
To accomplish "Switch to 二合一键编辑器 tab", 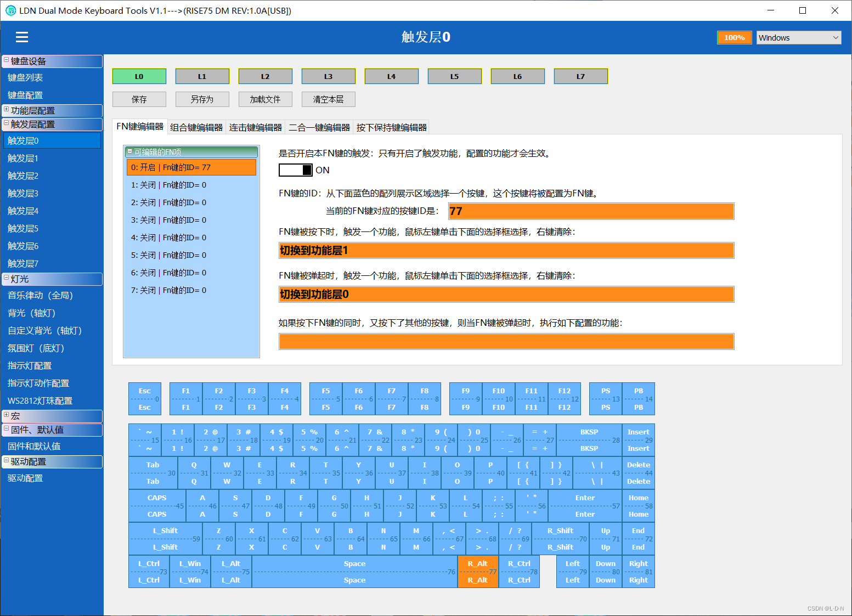I will [319, 127].
